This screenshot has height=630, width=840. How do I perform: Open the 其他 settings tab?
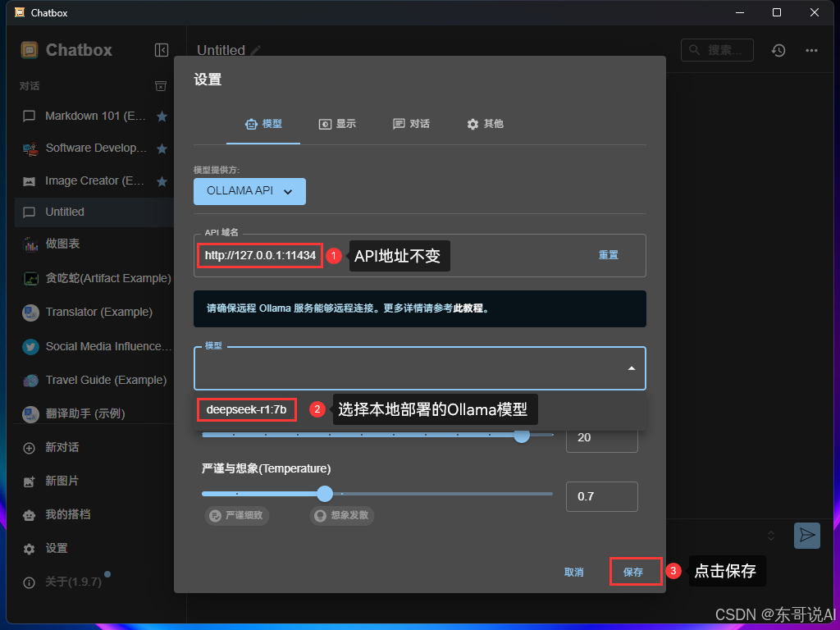pos(485,124)
